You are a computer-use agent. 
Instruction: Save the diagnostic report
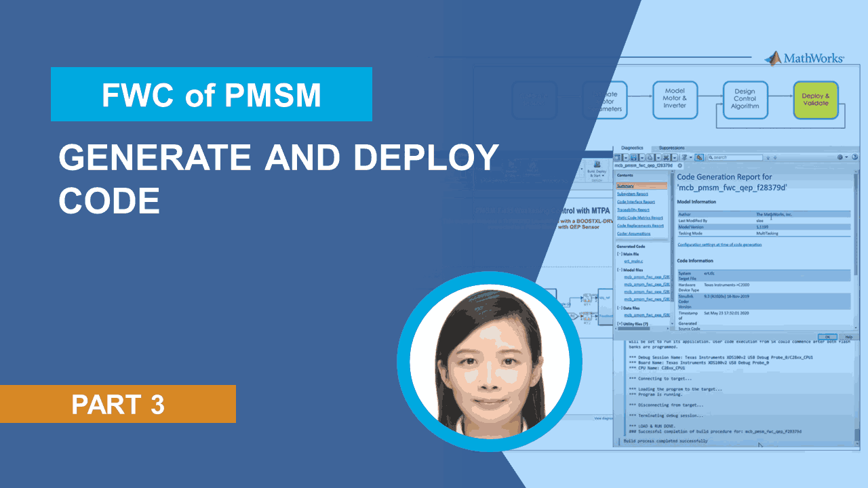635,157
